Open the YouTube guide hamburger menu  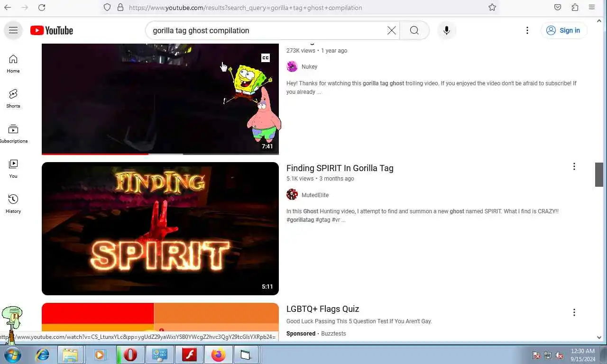coord(13,30)
